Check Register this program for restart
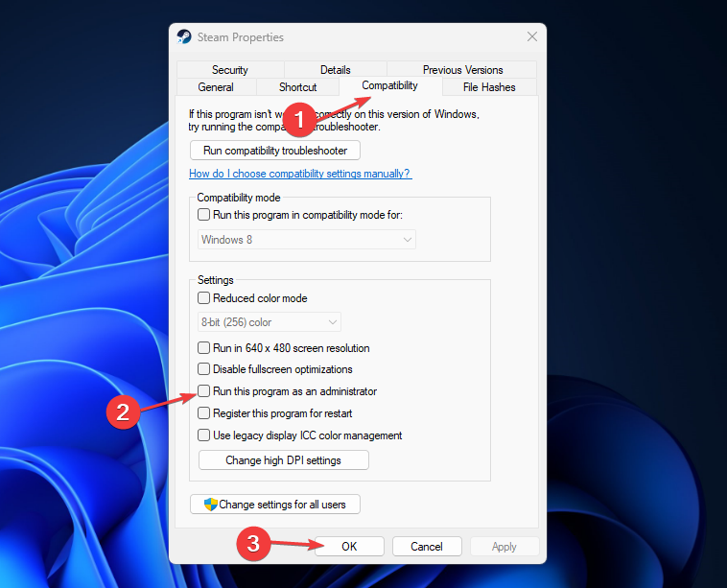The image size is (727, 588). tap(203, 412)
